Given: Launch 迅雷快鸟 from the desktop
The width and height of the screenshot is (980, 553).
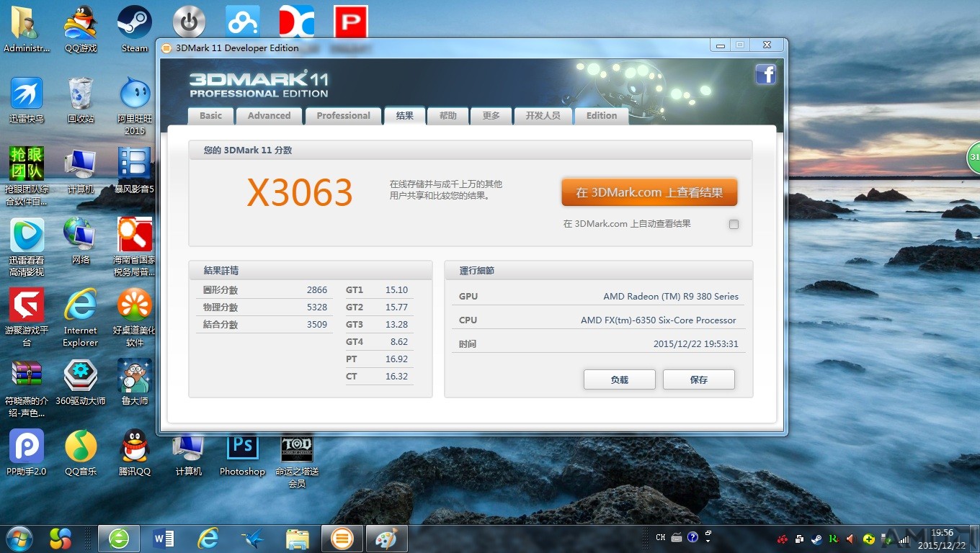Looking at the screenshot, I should point(27,100).
